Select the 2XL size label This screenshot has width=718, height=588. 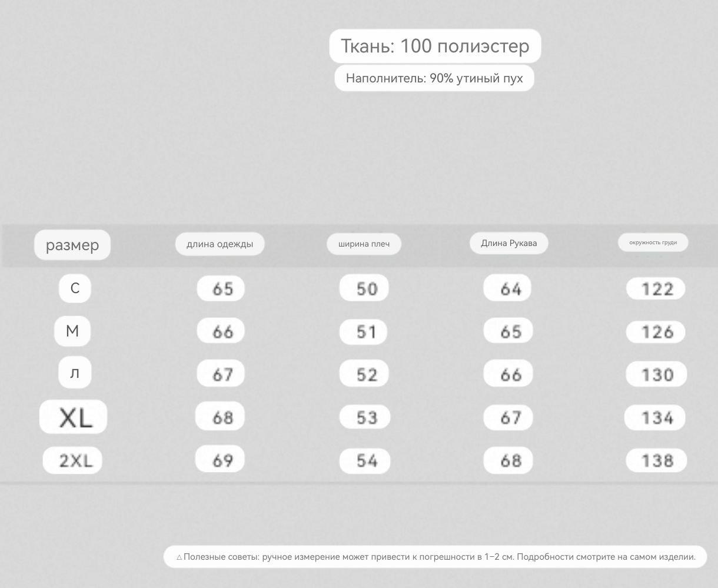[x=72, y=460]
